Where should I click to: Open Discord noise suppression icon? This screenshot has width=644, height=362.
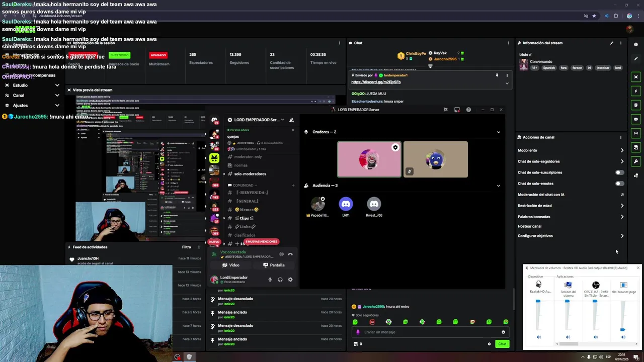coord(281,254)
